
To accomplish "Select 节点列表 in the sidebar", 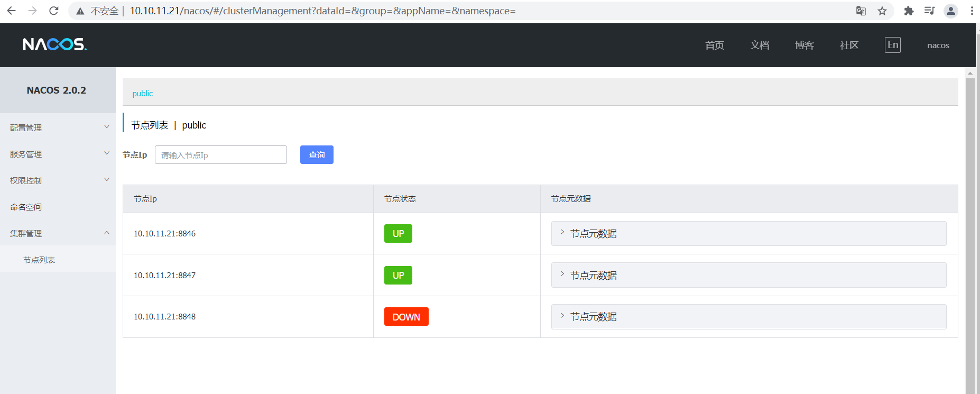I will coord(58,260).
